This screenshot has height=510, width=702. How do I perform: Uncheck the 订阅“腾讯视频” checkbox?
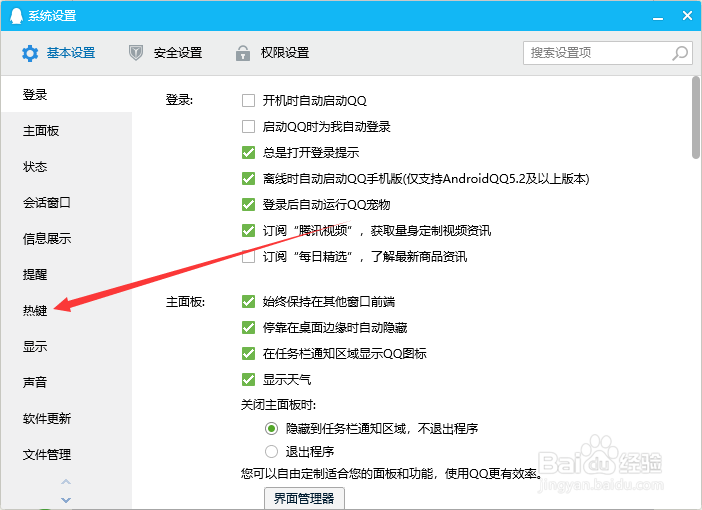point(248,230)
